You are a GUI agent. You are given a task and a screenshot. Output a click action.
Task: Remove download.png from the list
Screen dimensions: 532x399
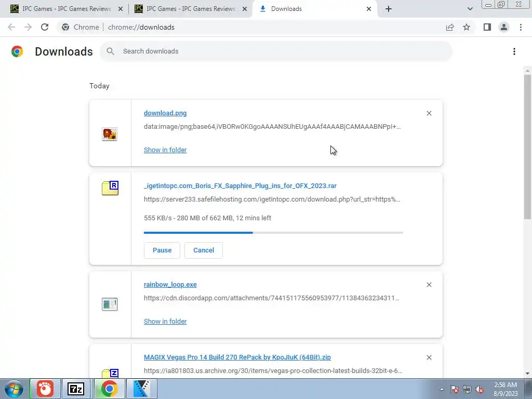[429, 113]
